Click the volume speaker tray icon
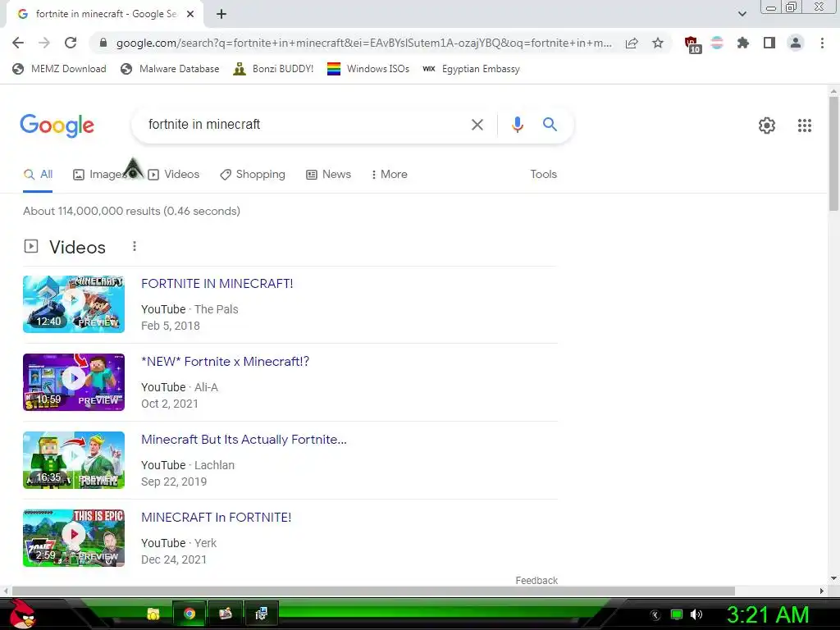 [696, 614]
